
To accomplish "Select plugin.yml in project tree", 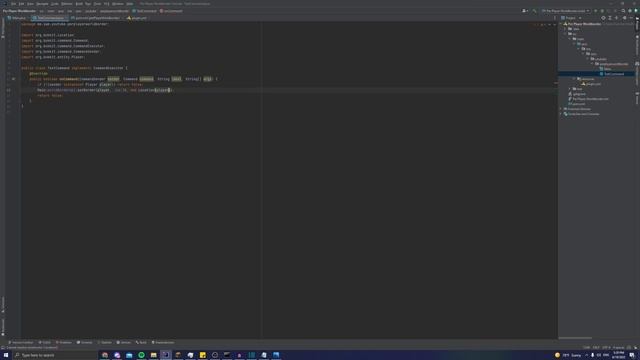I will (591, 84).
